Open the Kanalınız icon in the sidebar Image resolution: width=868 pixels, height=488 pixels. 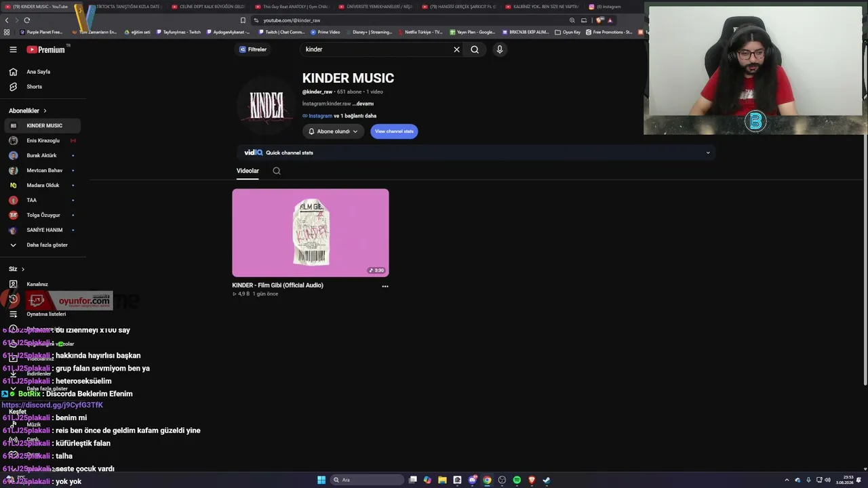coord(13,285)
